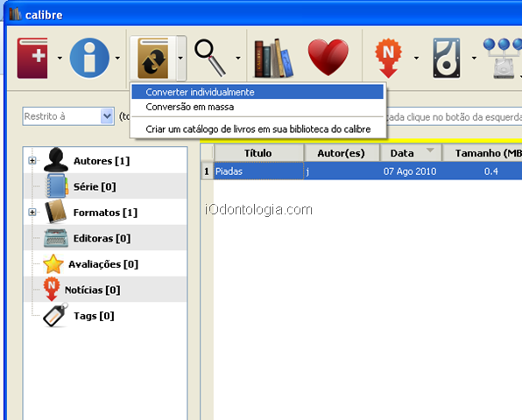Click the Fetch news N icon in toolbar
The image size is (522, 420).
pyautogui.click(x=388, y=59)
